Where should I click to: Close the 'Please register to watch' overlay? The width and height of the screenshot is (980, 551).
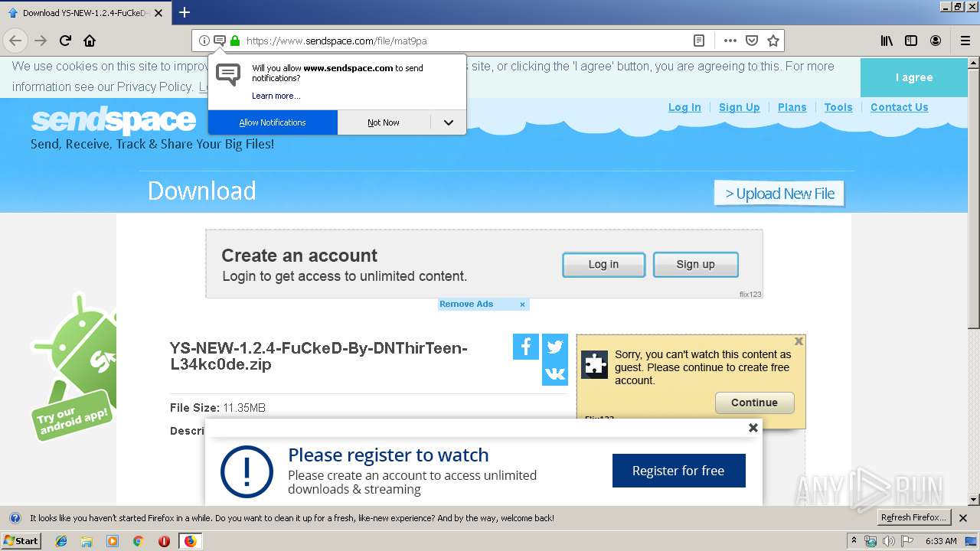(x=753, y=428)
